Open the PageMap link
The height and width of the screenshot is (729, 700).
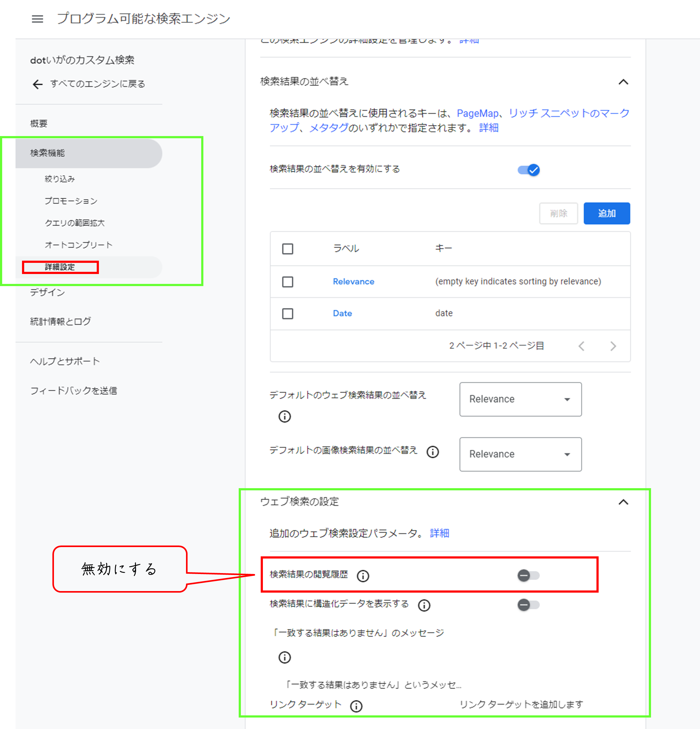[x=477, y=113]
